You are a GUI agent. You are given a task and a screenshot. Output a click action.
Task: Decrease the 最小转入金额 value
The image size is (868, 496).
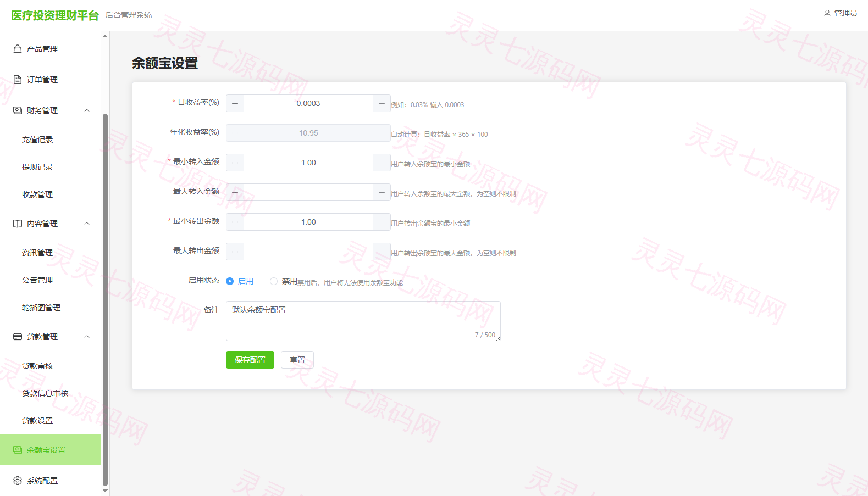click(x=235, y=163)
